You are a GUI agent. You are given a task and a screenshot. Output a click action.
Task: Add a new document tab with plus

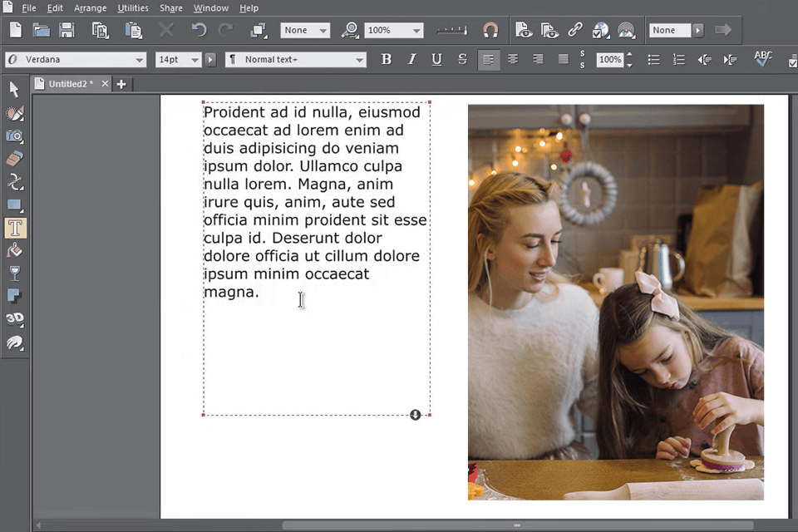(x=121, y=84)
